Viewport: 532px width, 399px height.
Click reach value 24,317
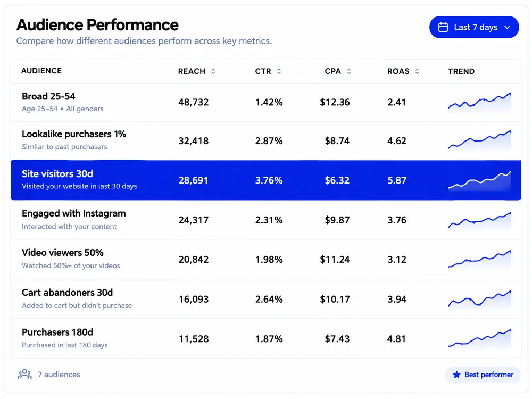194,220
